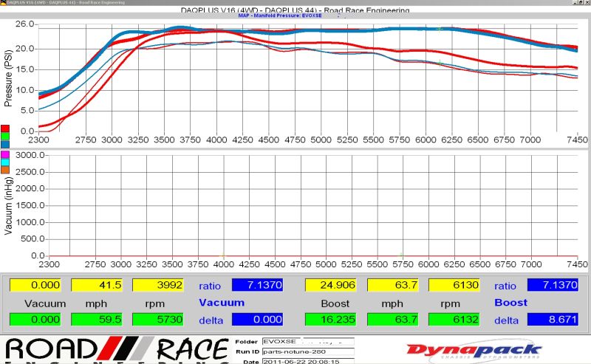Screen dimensions: 591x364
Task: Click the Road Race Engineering logo
Action: click(117, 351)
